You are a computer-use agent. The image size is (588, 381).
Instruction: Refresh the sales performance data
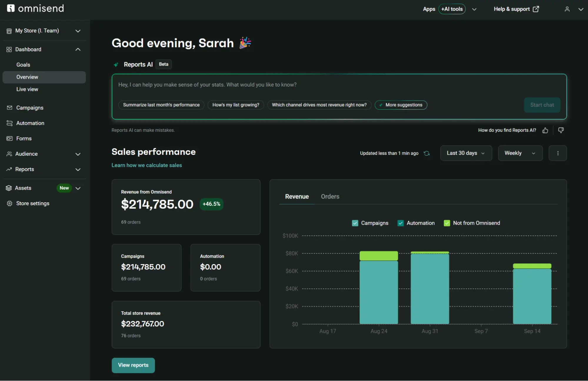point(427,153)
